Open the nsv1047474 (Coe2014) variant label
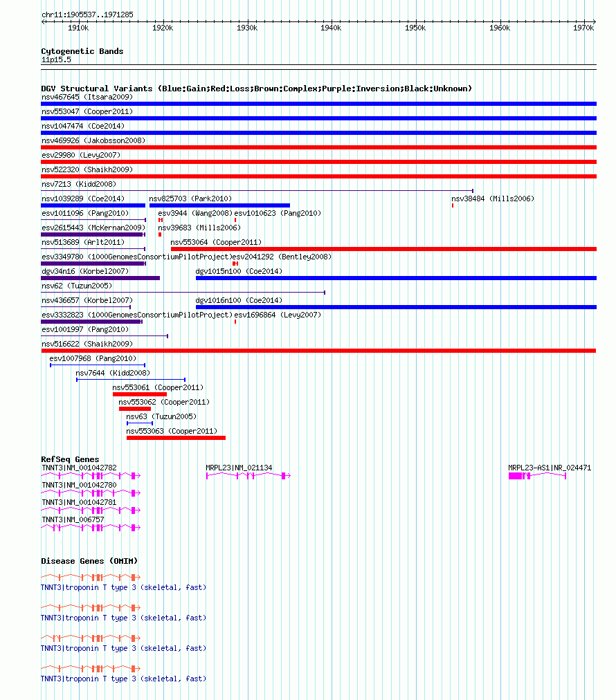This screenshot has height=700, width=616. coord(83,127)
